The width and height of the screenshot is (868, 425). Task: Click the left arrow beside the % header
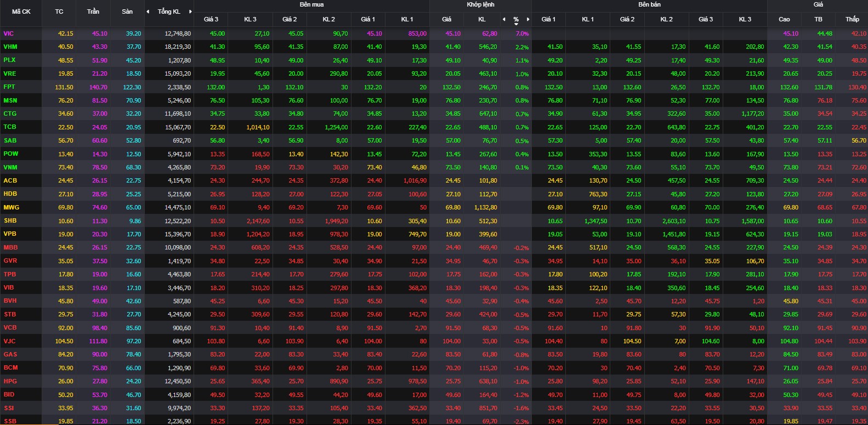pos(504,19)
